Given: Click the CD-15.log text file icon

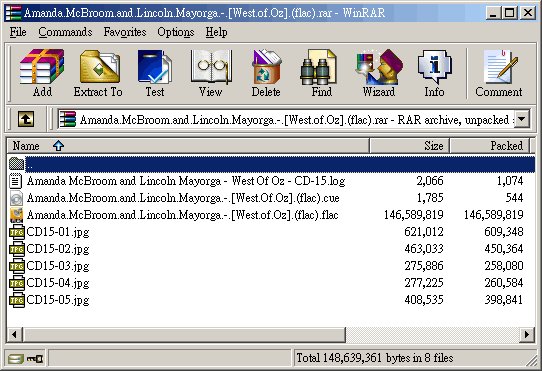Looking at the screenshot, I should pos(16,181).
